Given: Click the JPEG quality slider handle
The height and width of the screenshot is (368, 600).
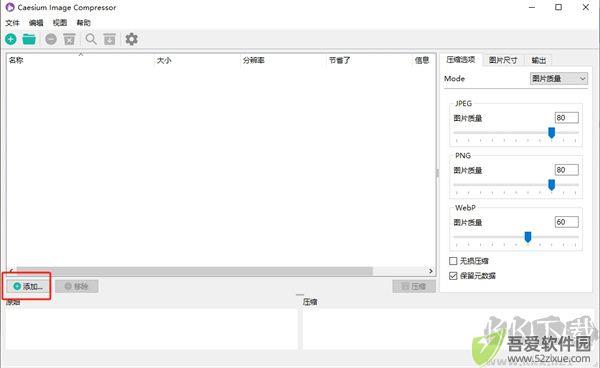Looking at the screenshot, I should pyautogui.click(x=551, y=133).
